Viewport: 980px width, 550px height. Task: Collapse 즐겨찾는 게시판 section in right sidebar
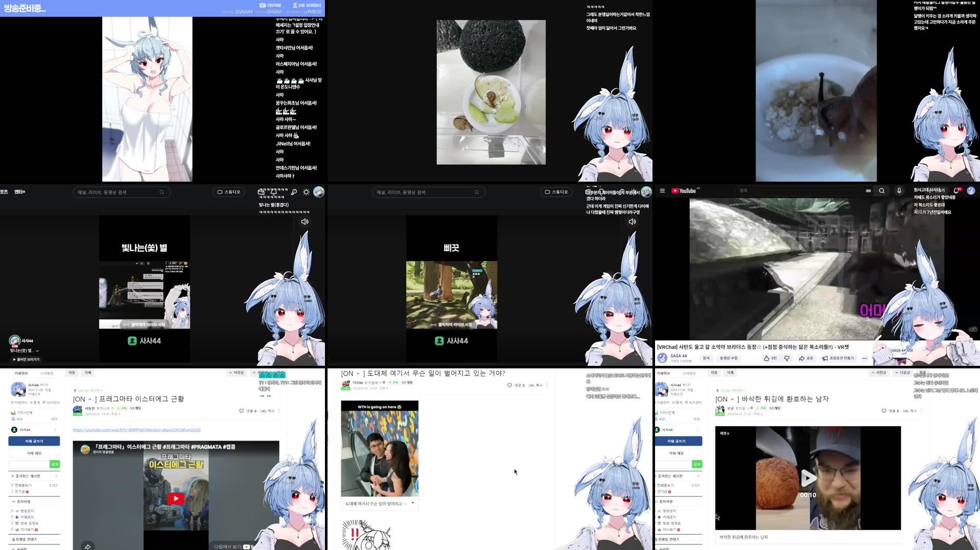click(699, 476)
